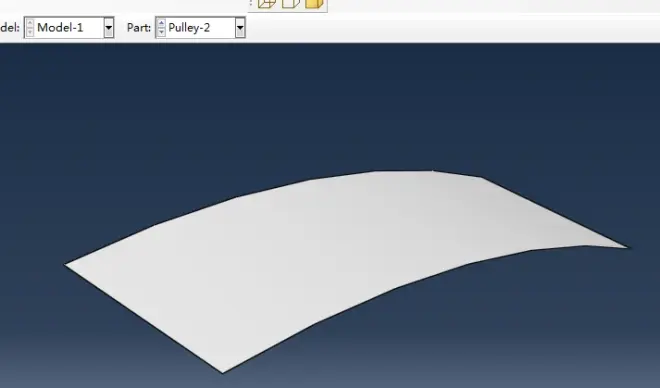Click the Model field stepper up arrow
The height and width of the screenshot is (388, 660).
coord(30,23)
